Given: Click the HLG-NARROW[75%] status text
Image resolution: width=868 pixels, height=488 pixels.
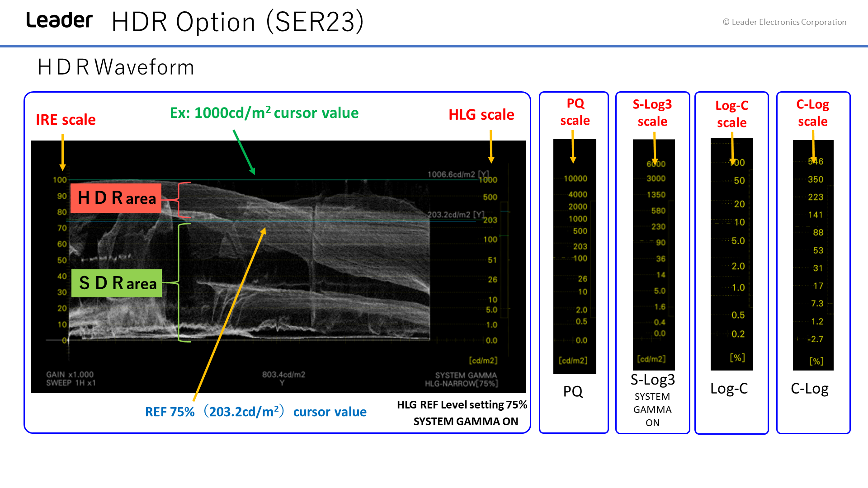Looking at the screenshot, I should [x=461, y=384].
